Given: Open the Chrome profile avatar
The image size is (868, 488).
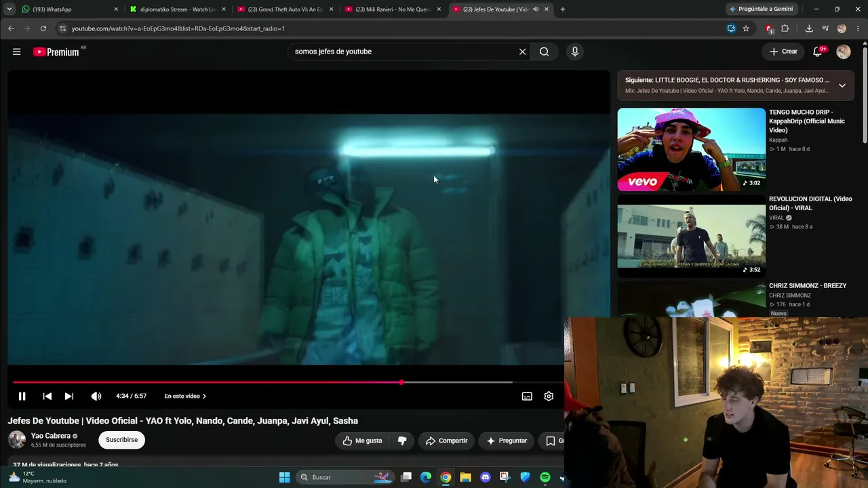Looking at the screenshot, I should click(842, 28).
